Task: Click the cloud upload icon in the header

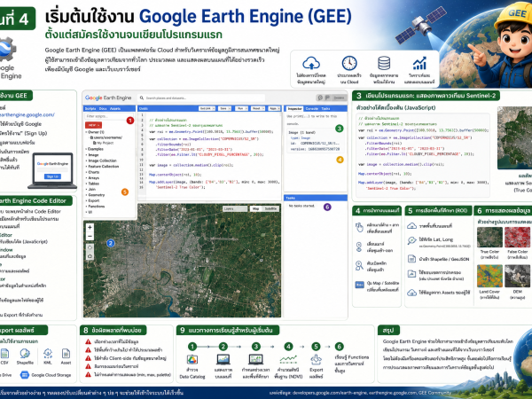Action: 311,63
